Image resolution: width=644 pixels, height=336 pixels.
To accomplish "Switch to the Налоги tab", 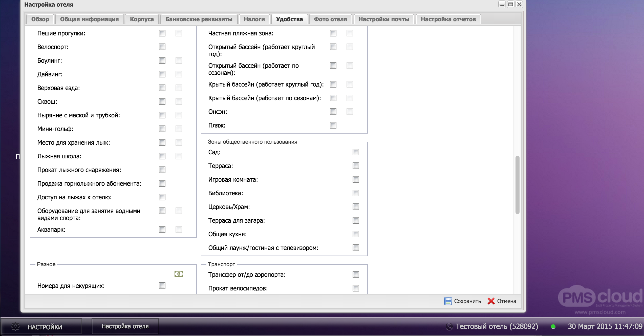I will [254, 19].
